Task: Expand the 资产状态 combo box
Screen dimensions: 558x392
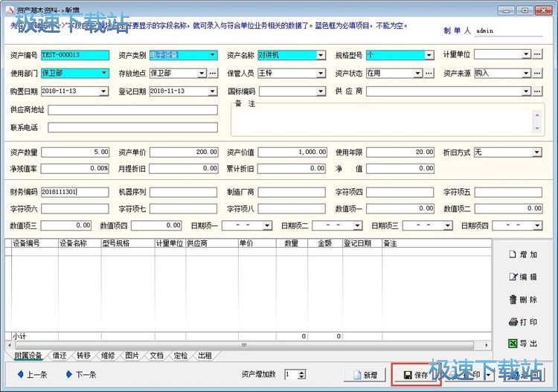Action: (x=418, y=74)
